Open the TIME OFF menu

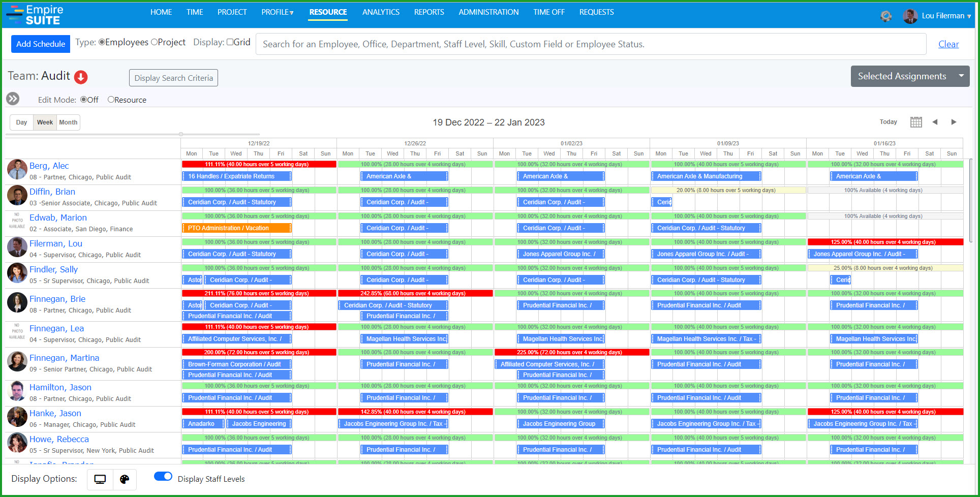549,12
